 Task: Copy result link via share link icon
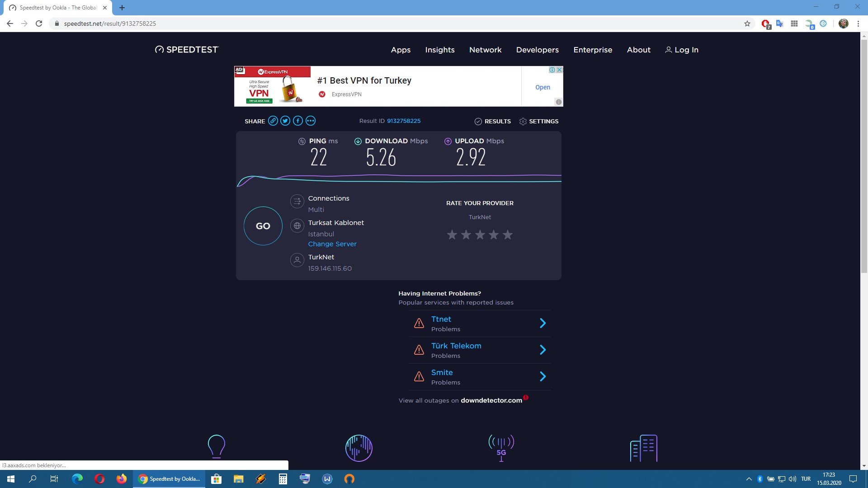pos(273,121)
